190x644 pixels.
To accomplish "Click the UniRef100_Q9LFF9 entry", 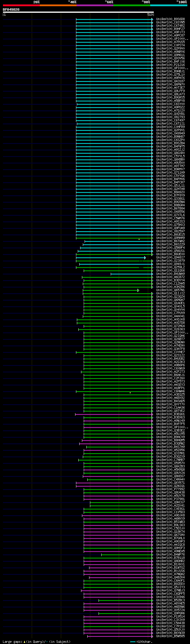I will point(170,91).
